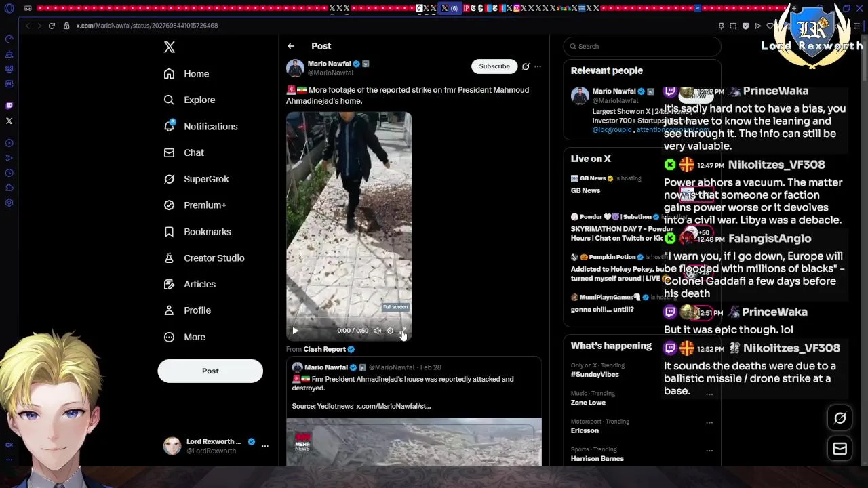Open Bookmarks
Screen dimensions: 868x488
tap(197, 232)
